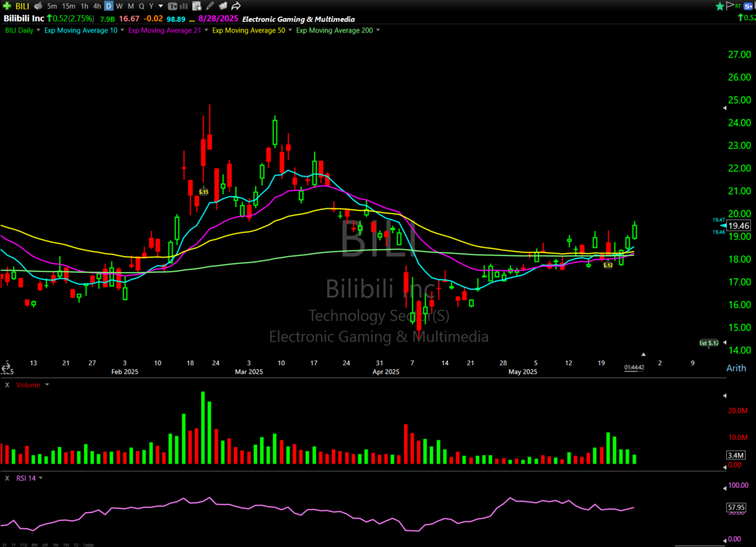
Task: Click the Est $.12 earnings estimate marker
Action: [x=709, y=343]
